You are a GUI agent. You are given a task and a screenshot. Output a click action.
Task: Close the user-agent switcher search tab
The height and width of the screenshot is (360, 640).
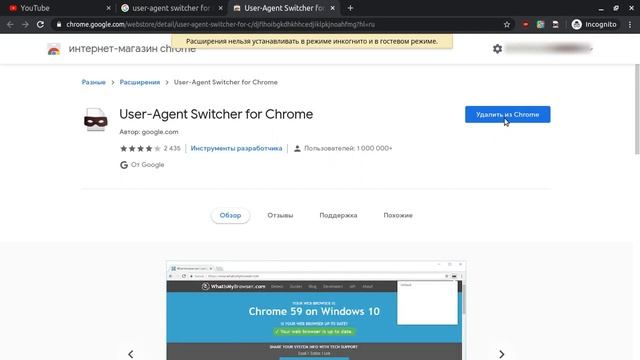pos(220,8)
